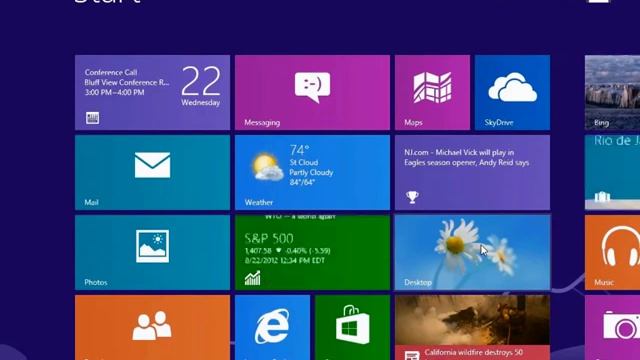
Task: Launch the Photos tile
Action: [x=152, y=253]
